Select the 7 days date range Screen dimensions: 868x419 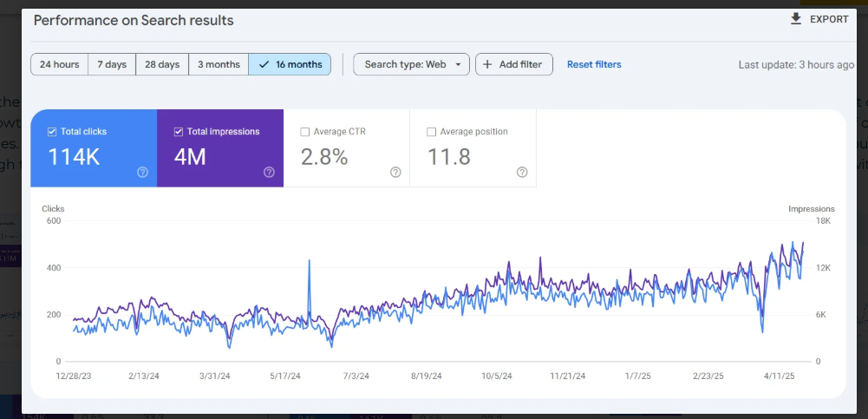pyautogui.click(x=112, y=64)
